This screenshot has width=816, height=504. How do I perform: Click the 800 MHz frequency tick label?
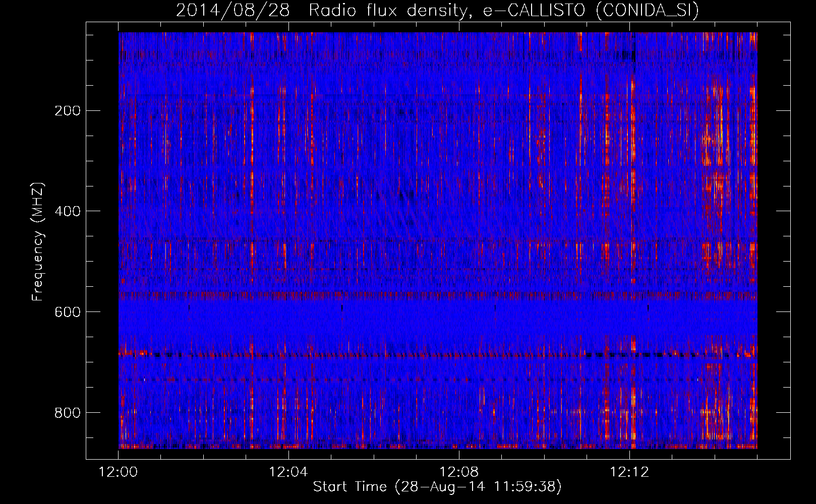coord(67,413)
